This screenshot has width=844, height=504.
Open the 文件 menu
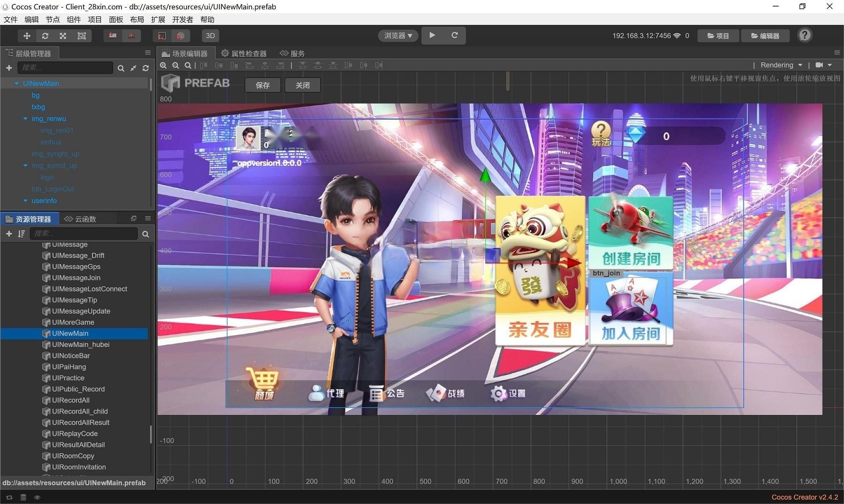tap(10, 19)
